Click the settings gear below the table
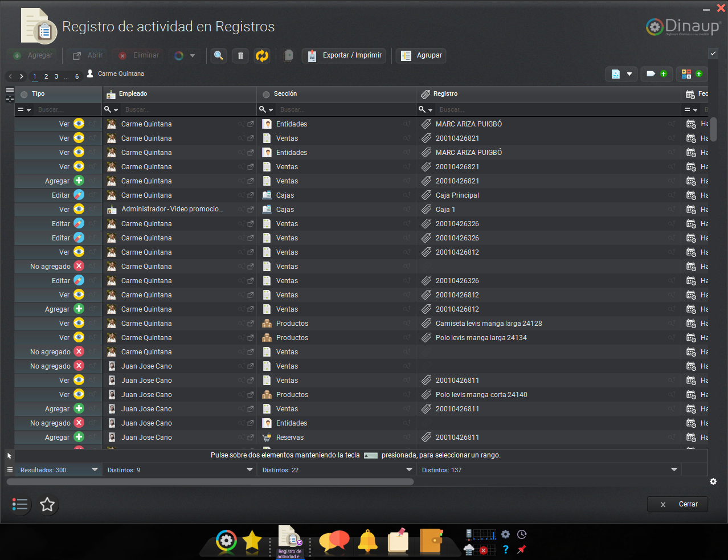This screenshot has height=560, width=728. click(713, 481)
